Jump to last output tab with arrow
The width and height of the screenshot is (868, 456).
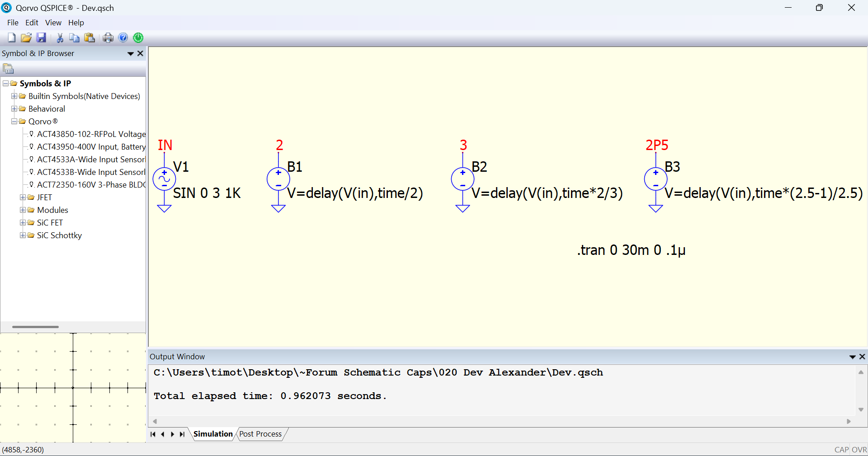pyautogui.click(x=182, y=434)
